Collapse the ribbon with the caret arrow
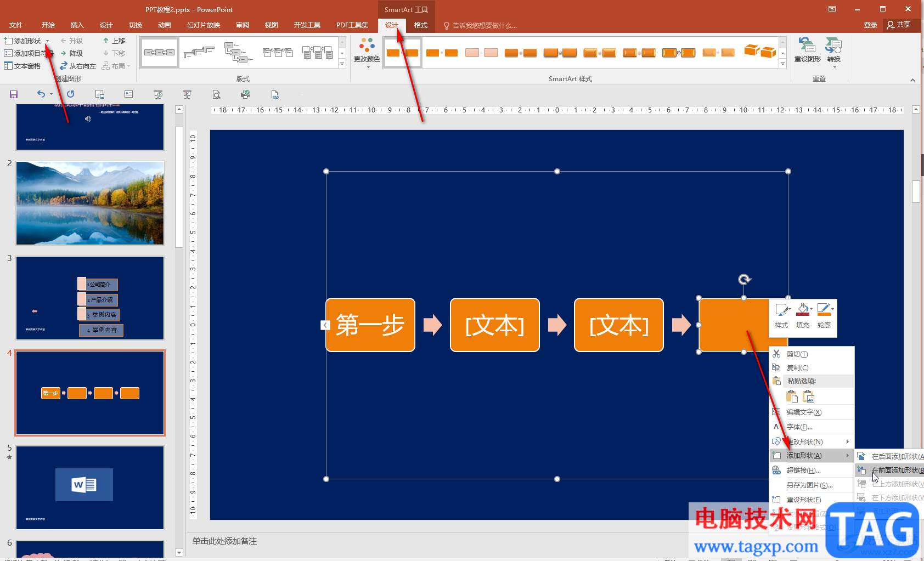The height and width of the screenshot is (561, 924). click(912, 80)
